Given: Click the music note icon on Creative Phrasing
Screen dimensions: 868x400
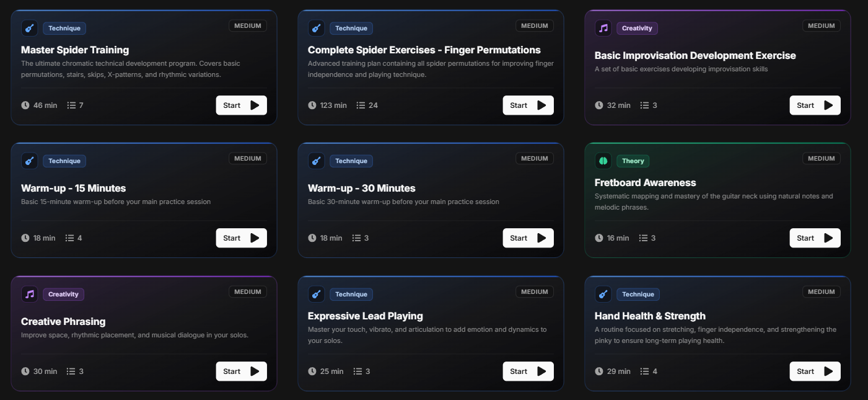Looking at the screenshot, I should [x=29, y=294].
